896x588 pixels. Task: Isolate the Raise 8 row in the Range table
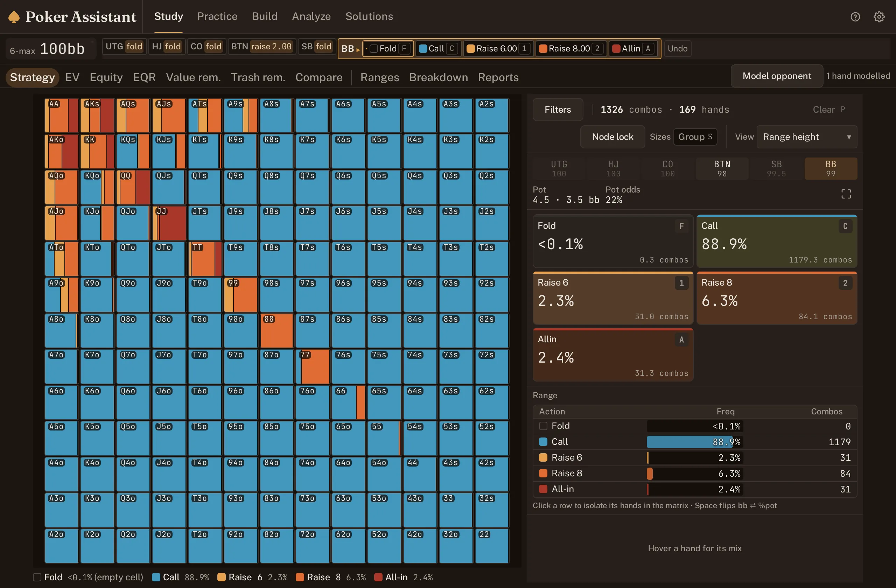coord(695,473)
